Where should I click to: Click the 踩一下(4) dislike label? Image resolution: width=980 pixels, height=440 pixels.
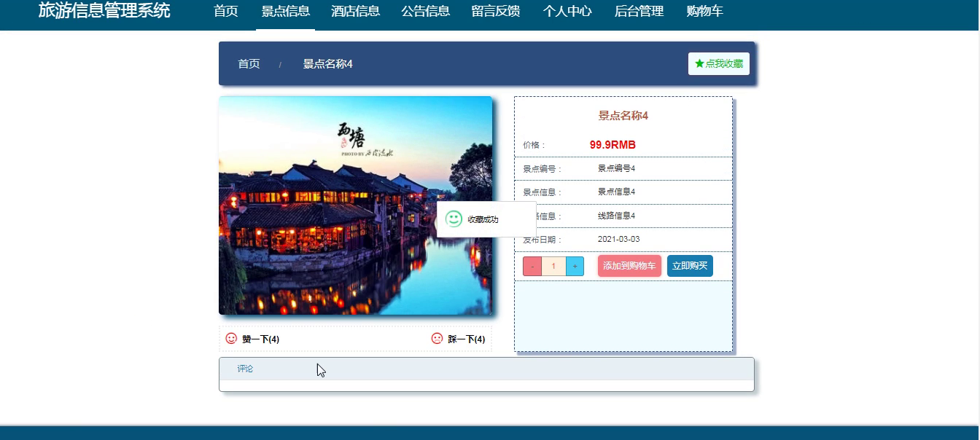(467, 339)
